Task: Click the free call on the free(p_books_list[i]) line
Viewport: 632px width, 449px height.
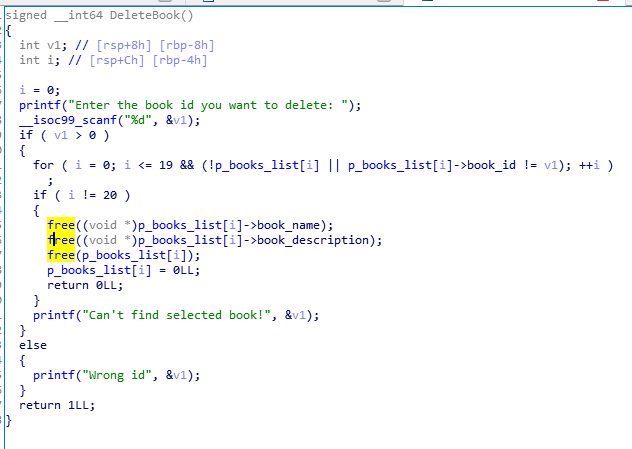Action: 61,255
